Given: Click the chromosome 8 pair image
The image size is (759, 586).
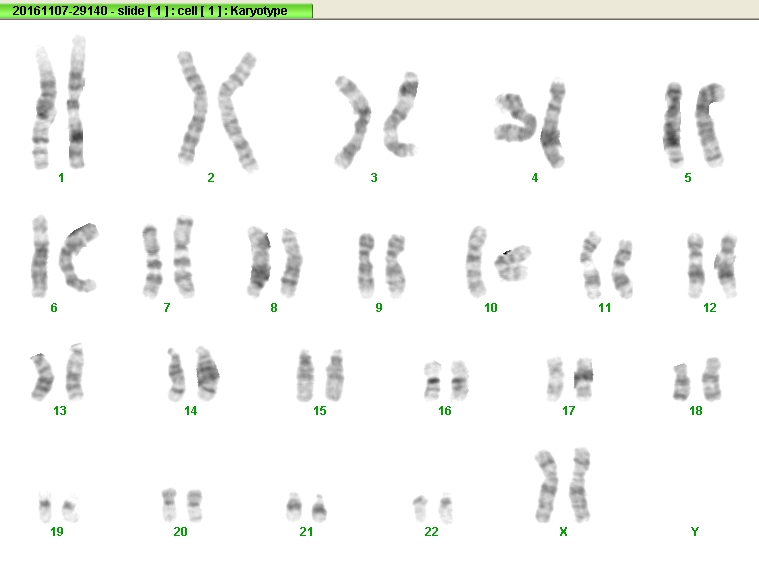Looking at the screenshot, I should tap(274, 262).
